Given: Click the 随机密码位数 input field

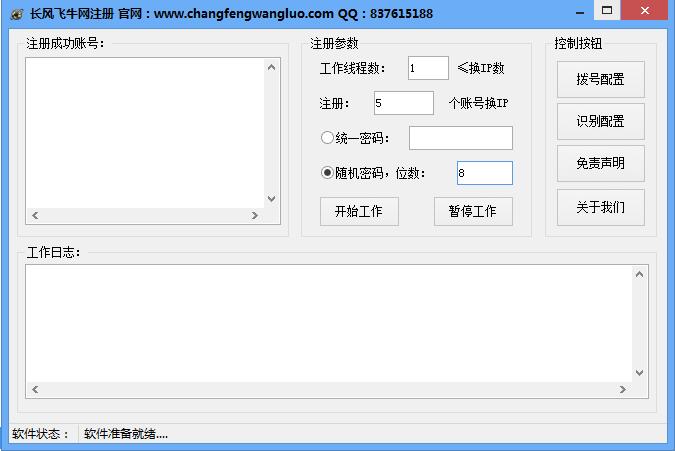Looking at the screenshot, I should [485, 173].
